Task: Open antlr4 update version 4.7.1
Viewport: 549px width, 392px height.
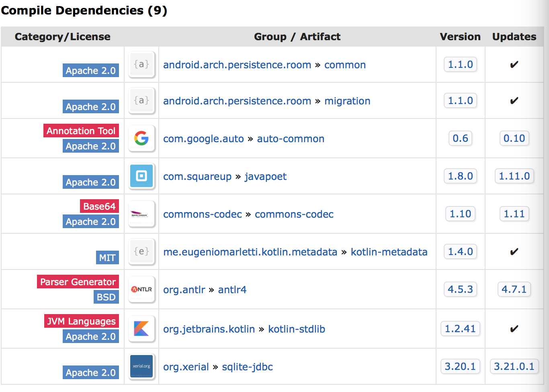Action: 514,290
